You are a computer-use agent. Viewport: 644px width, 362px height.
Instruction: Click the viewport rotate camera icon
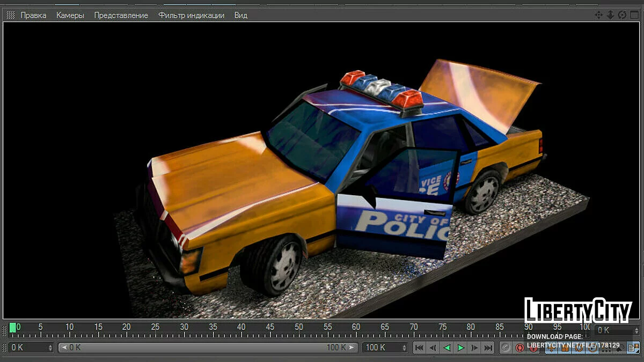(x=622, y=15)
